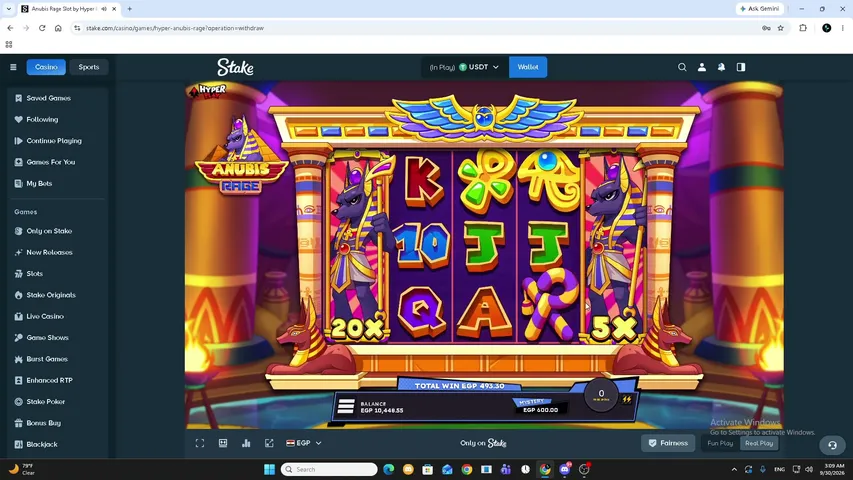The height and width of the screenshot is (480, 853).
Task: Click the browser address bar URL
Action: point(175,28)
